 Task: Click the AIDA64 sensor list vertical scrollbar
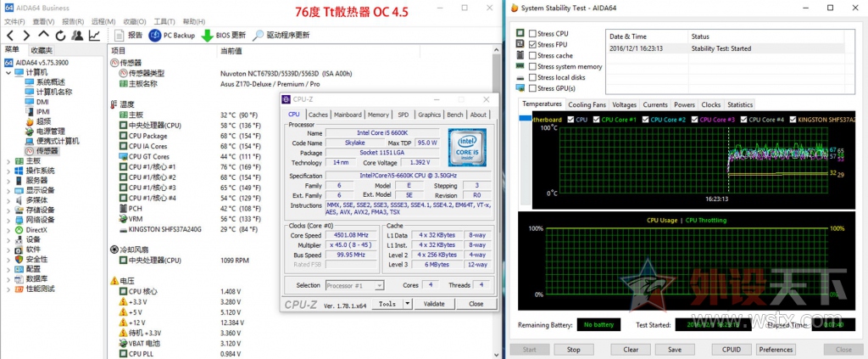497,202
